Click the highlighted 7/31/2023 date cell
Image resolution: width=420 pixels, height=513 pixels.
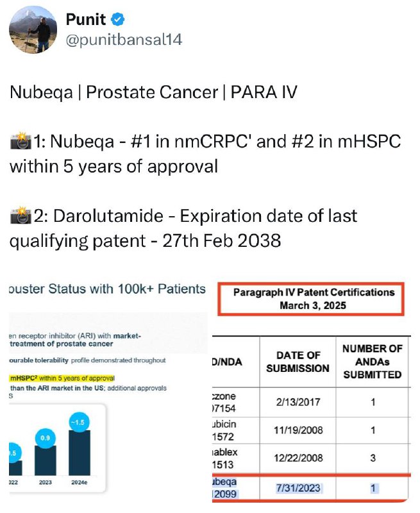click(298, 488)
